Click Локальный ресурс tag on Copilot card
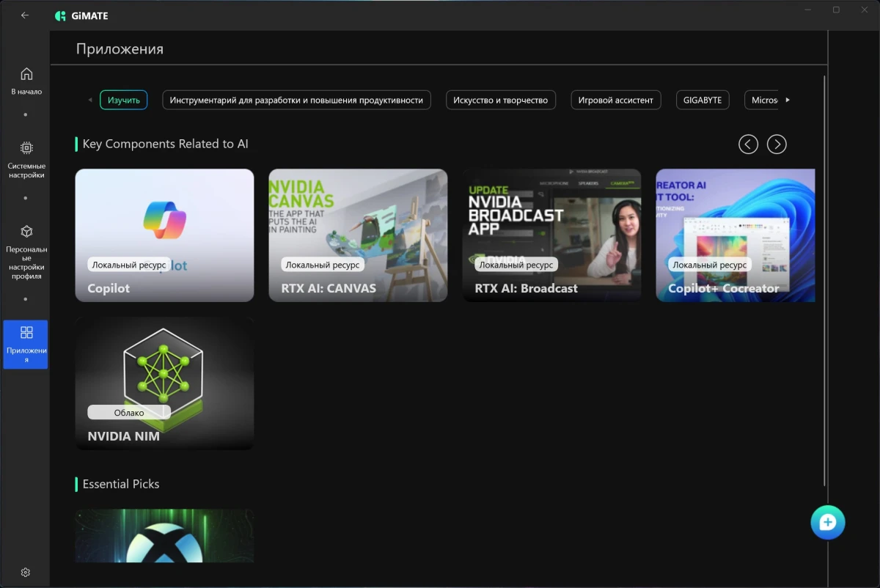Image resolution: width=880 pixels, height=588 pixels. point(129,265)
